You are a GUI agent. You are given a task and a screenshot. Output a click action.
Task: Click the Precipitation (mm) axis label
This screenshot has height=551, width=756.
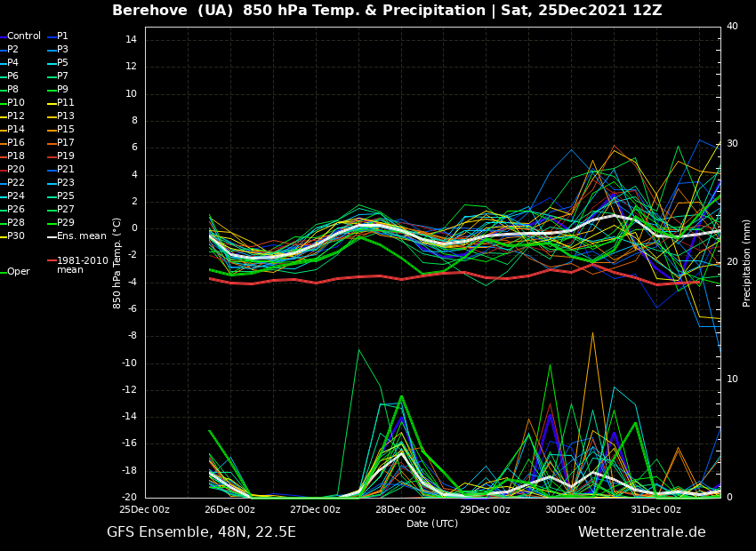[747, 263]
